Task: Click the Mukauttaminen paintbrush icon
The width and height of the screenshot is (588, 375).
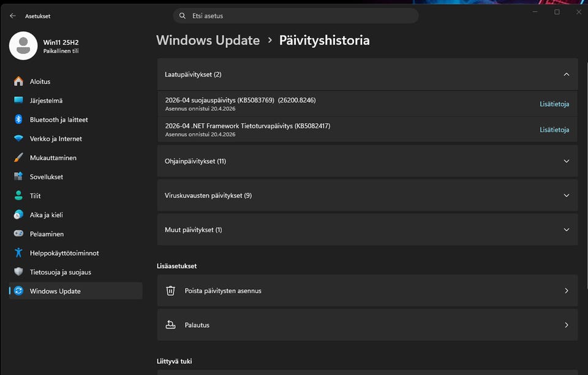Action: [18, 157]
